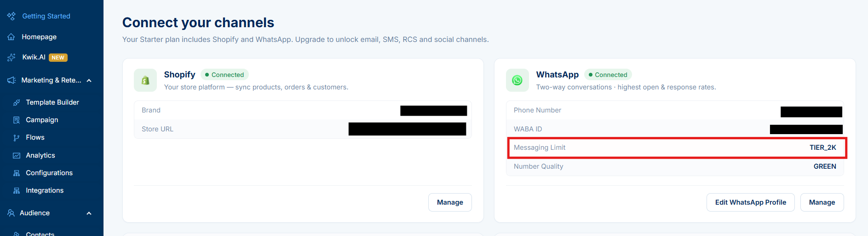Click the Campaign sidebar icon
The image size is (868, 236).
(17, 120)
